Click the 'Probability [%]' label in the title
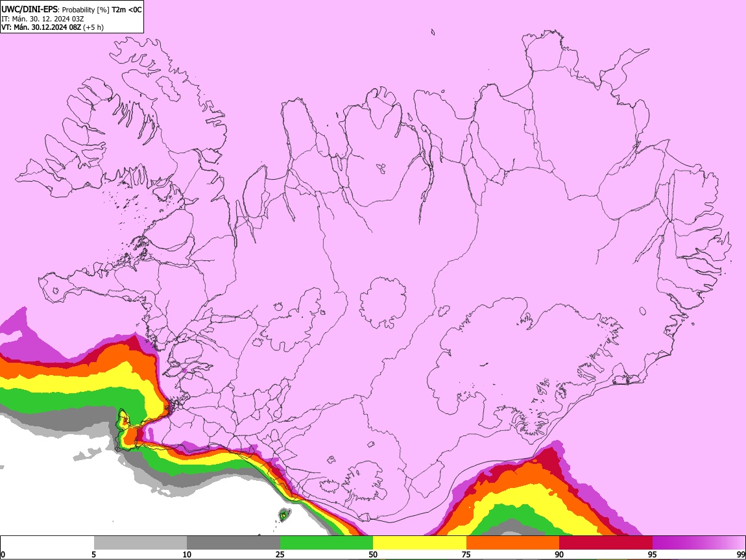 pyautogui.click(x=86, y=10)
